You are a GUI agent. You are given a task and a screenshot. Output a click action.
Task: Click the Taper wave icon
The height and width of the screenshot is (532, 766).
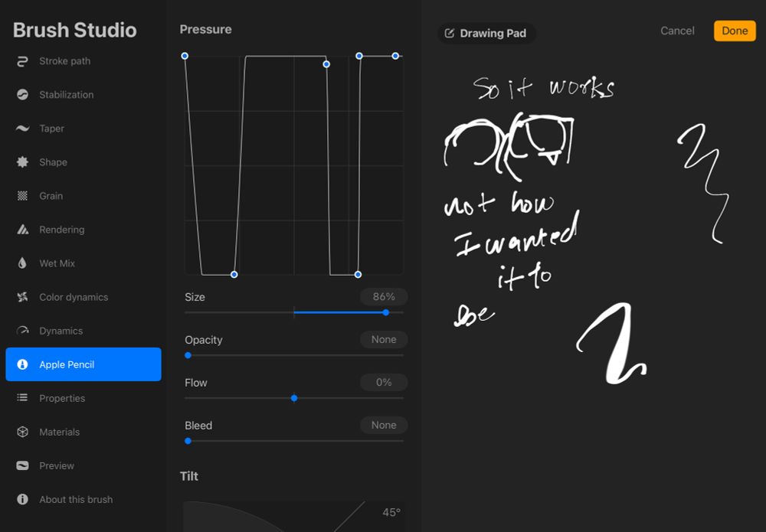(22, 129)
